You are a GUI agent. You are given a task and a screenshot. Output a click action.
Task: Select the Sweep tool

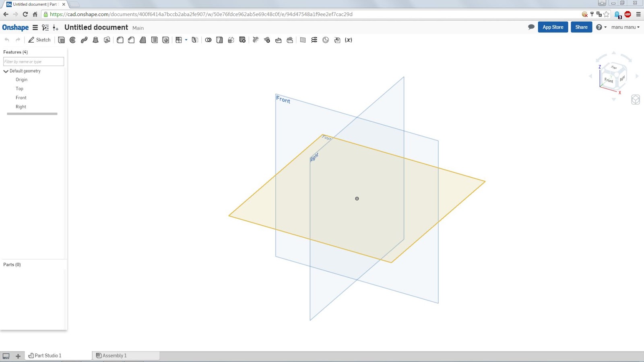tap(83, 40)
